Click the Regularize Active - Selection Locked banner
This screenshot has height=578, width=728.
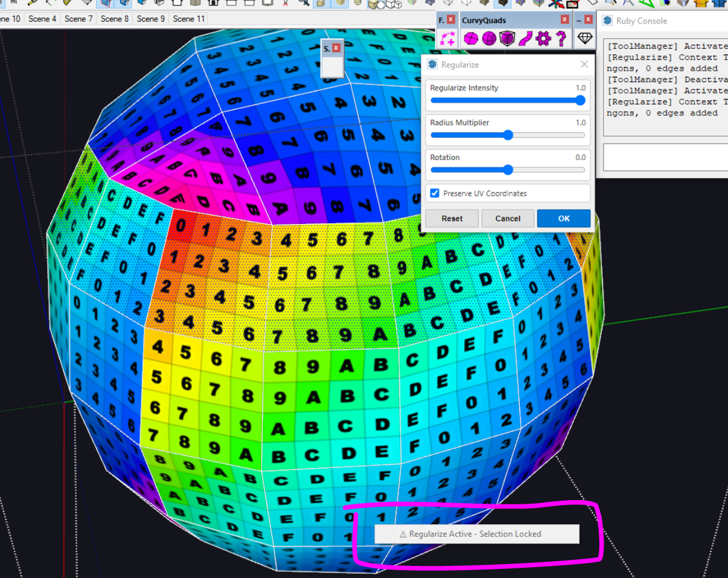pos(476,534)
